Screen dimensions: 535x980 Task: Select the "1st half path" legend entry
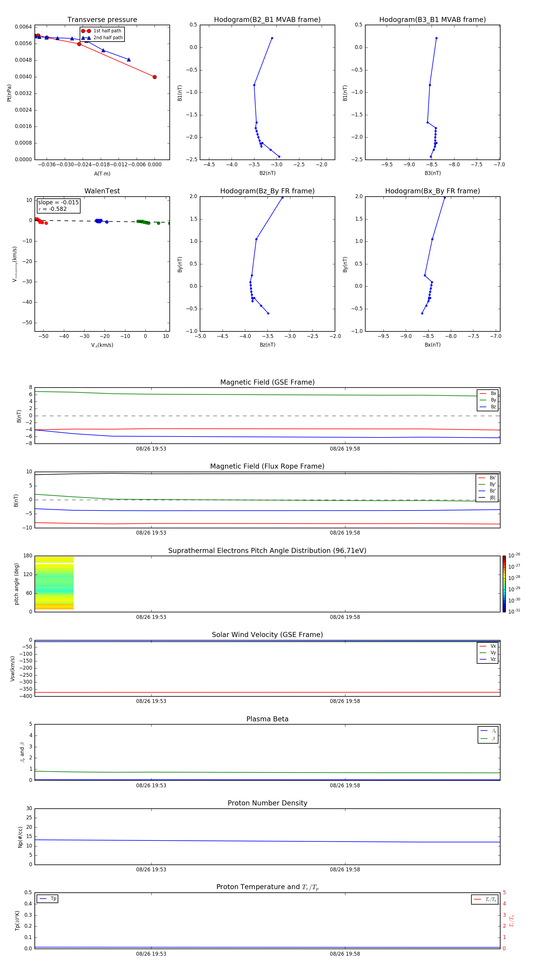(x=102, y=31)
